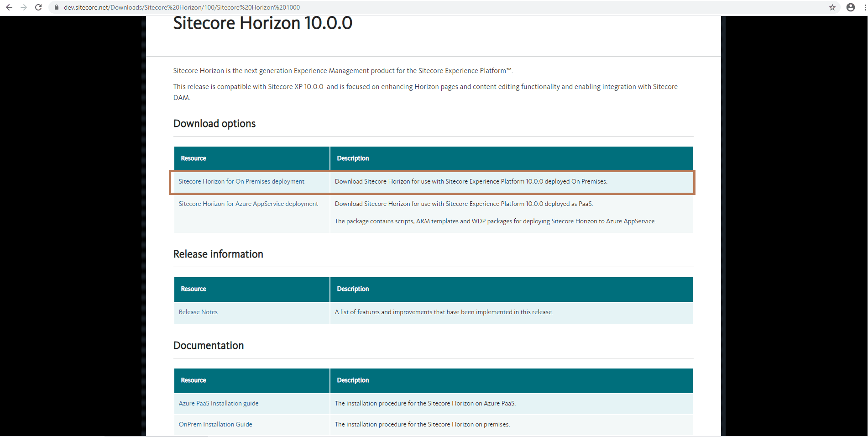Open Azure PaaS Installation guide link
Viewport: 868px width, 437px height.
tap(219, 403)
